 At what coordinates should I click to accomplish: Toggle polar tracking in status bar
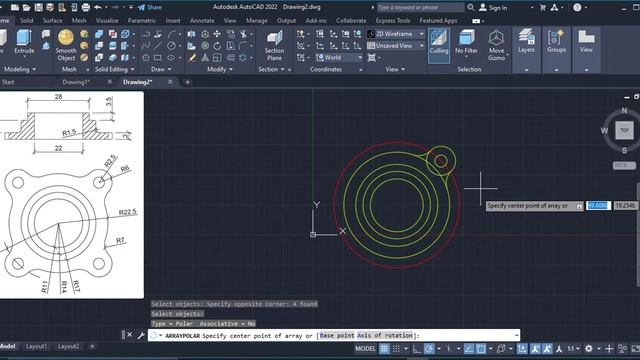[429, 349]
